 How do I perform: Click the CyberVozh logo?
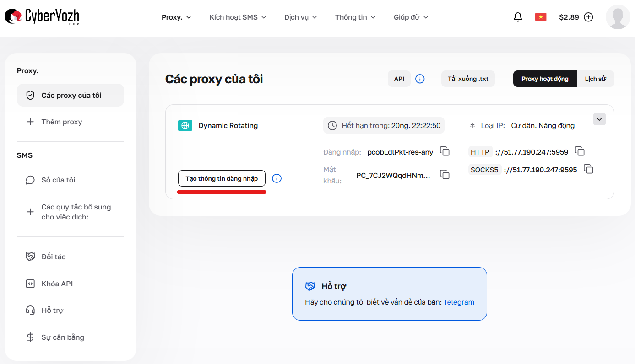point(41,16)
